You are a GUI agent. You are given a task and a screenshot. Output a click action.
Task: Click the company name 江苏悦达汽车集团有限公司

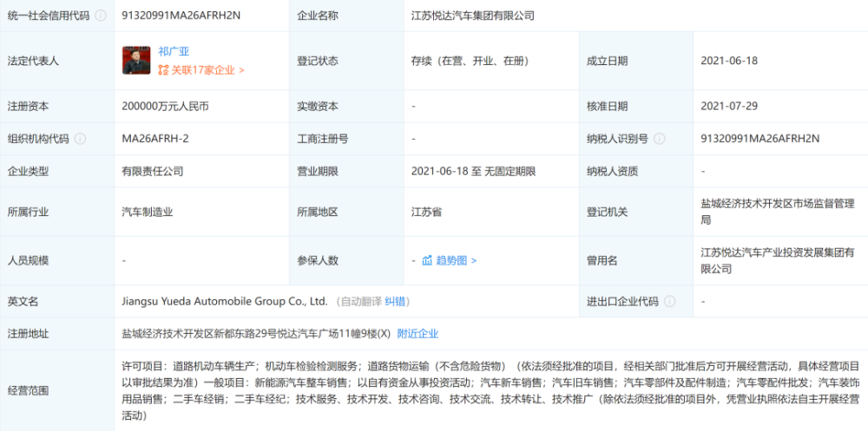pos(473,16)
